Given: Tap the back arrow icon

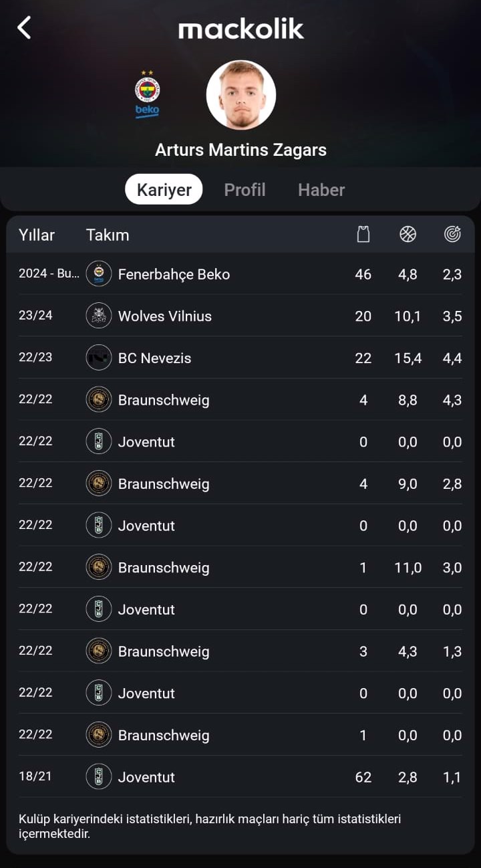Looking at the screenshot, I should point(24,28).
